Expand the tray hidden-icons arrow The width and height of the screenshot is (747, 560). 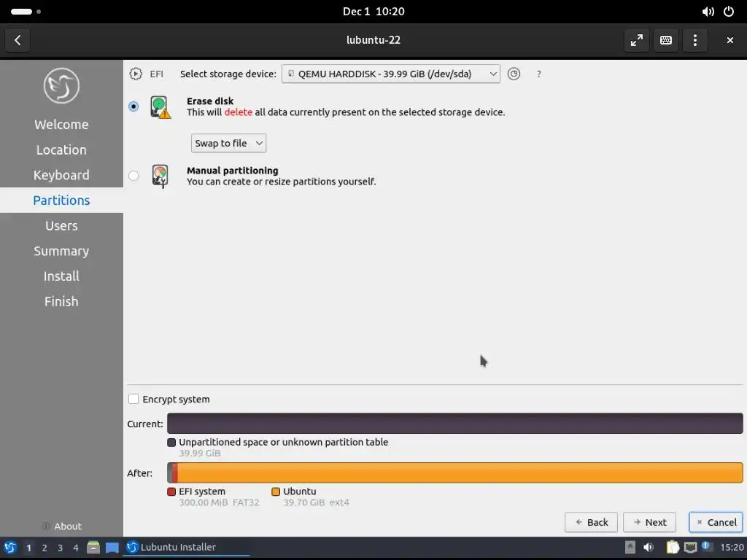[630, 548]
